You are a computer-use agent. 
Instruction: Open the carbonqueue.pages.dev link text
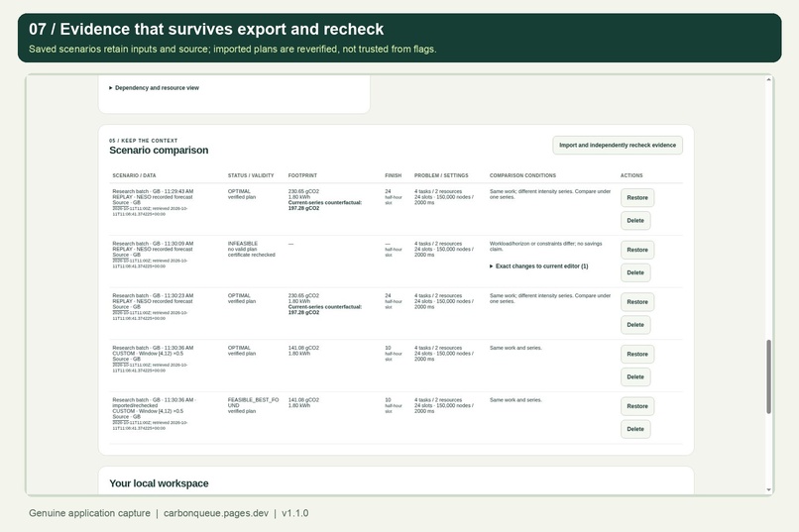(215, 513)
